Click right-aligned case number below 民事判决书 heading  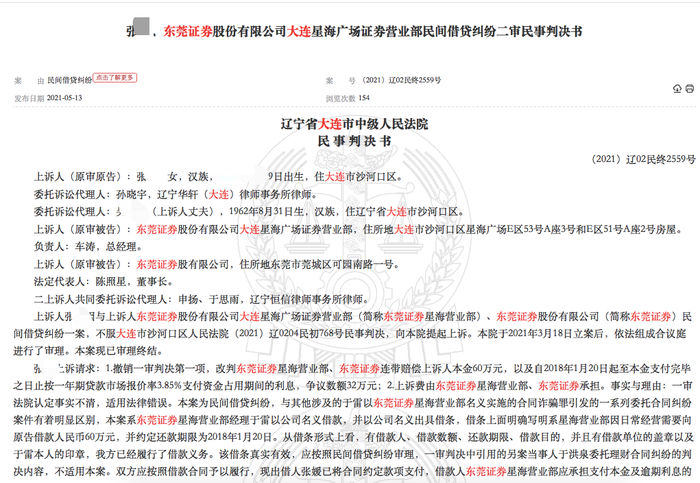pyautogui.click(x=643, y=159)
